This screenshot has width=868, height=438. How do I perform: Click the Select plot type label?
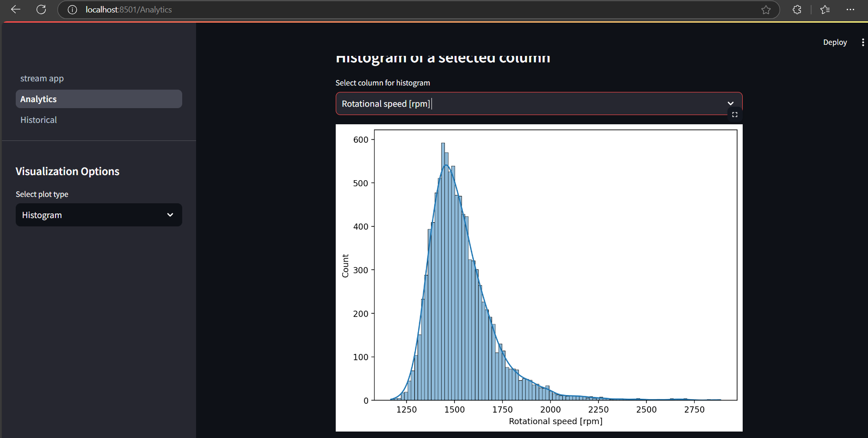tap(42, 194)
